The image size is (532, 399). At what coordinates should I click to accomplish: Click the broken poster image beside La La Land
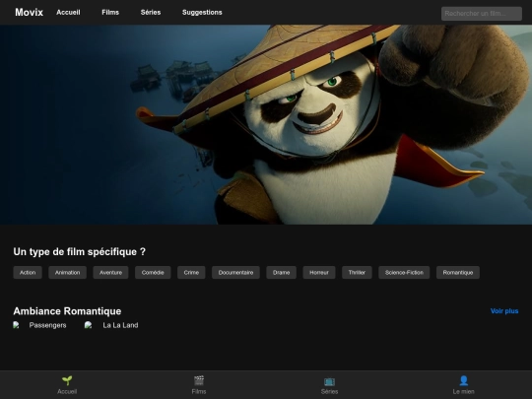pos(89,325)
